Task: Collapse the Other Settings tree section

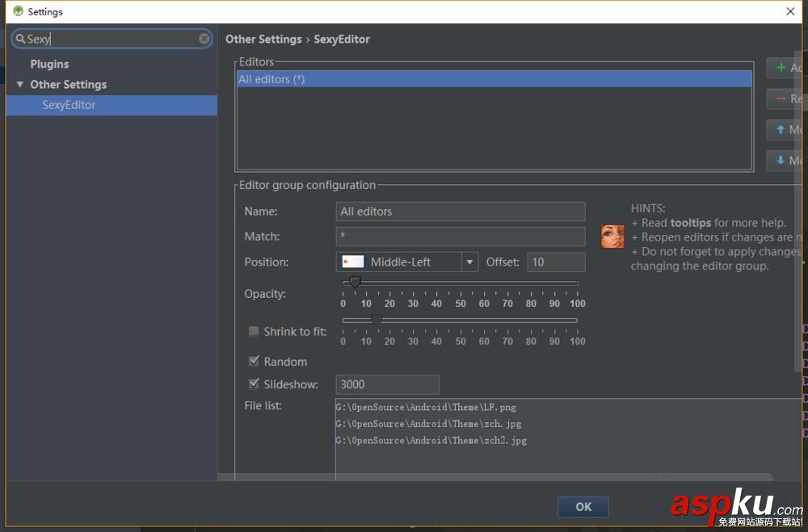Action: pos(19,84)
